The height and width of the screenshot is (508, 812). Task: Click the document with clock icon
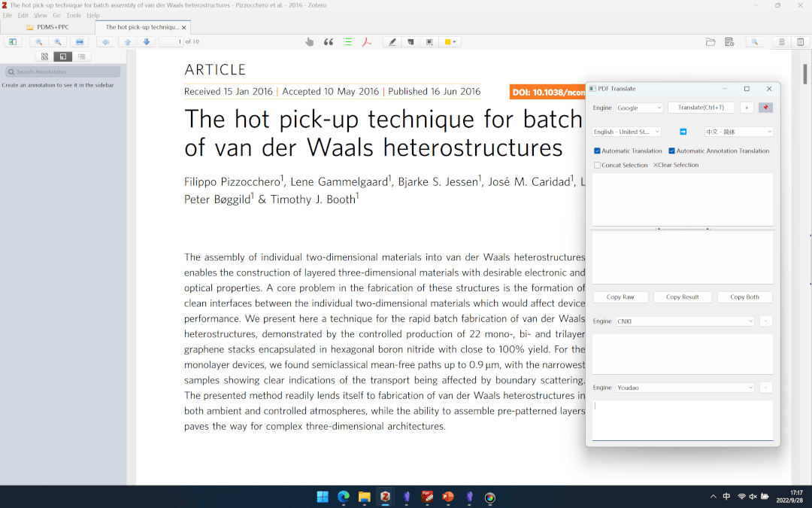tap(729, 42)
